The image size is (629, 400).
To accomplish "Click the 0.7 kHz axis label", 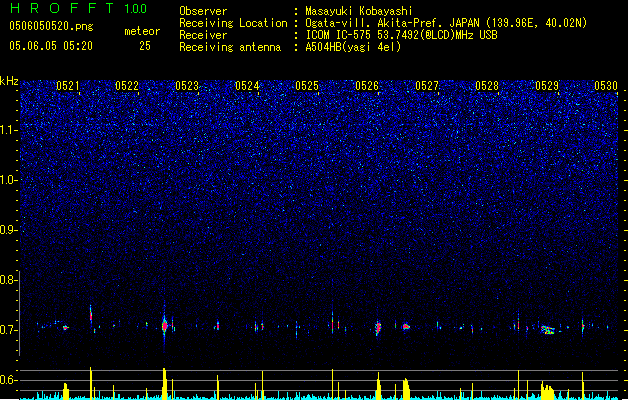I will click(x=8, y=330).
